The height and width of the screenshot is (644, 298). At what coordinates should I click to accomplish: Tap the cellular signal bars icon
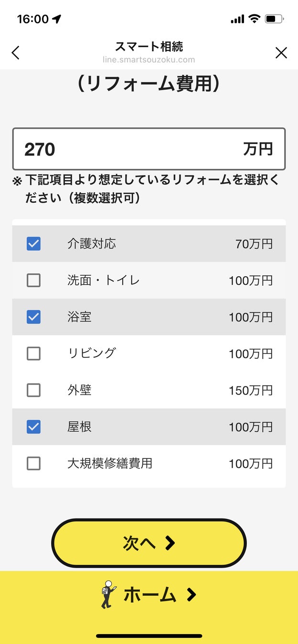pyautogui.click(x=237, y=19)
